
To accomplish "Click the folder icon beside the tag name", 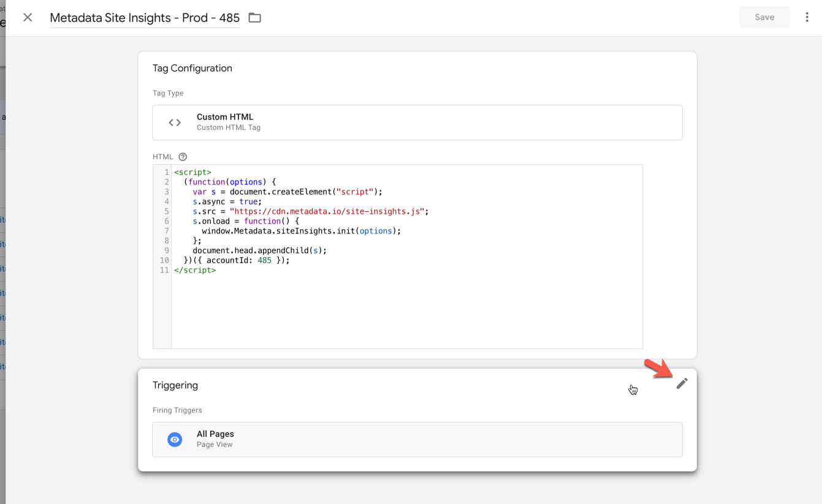I will 255,18.
